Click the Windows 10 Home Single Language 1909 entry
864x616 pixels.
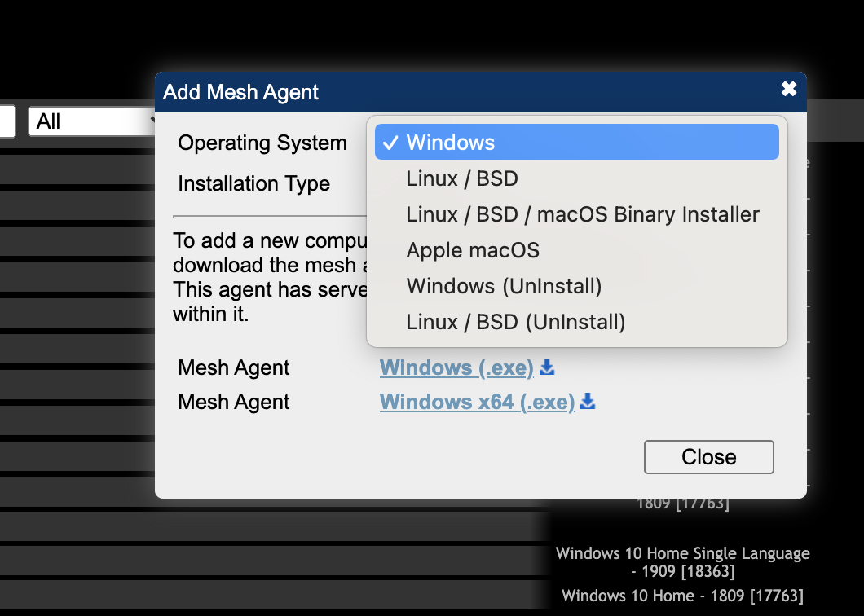coord(683,561)
